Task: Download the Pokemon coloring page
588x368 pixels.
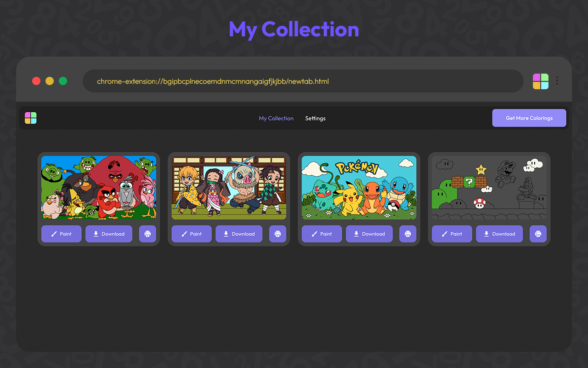Action: coord(369,234)
